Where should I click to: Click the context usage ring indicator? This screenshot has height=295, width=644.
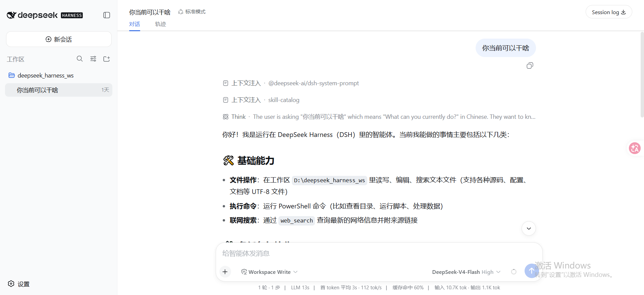pyautogui.click(x=514, y=272)
